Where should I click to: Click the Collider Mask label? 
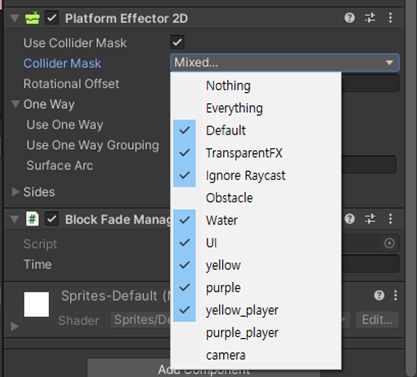tap(62, 63)
